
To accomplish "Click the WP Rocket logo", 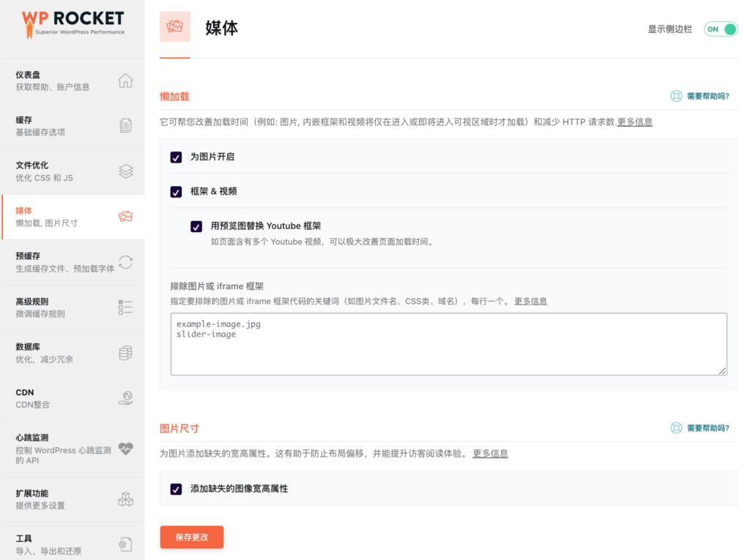I will point(72,22).
